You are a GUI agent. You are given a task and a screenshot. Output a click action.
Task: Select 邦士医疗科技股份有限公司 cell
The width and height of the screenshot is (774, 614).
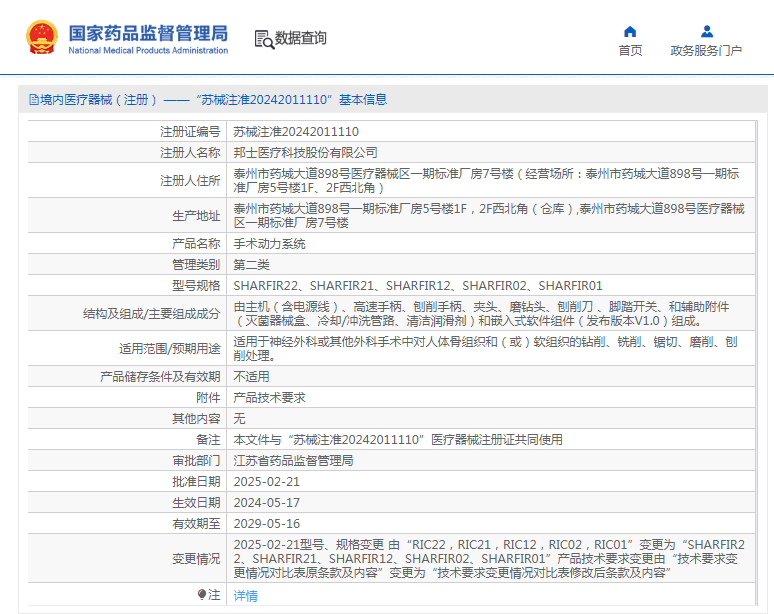(306, 153)
